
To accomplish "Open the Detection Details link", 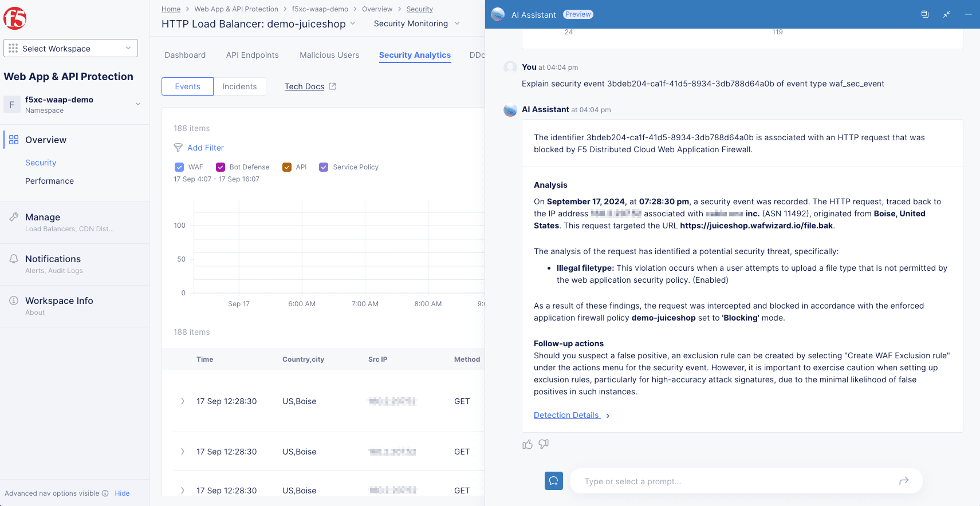I will pos(567,415).
